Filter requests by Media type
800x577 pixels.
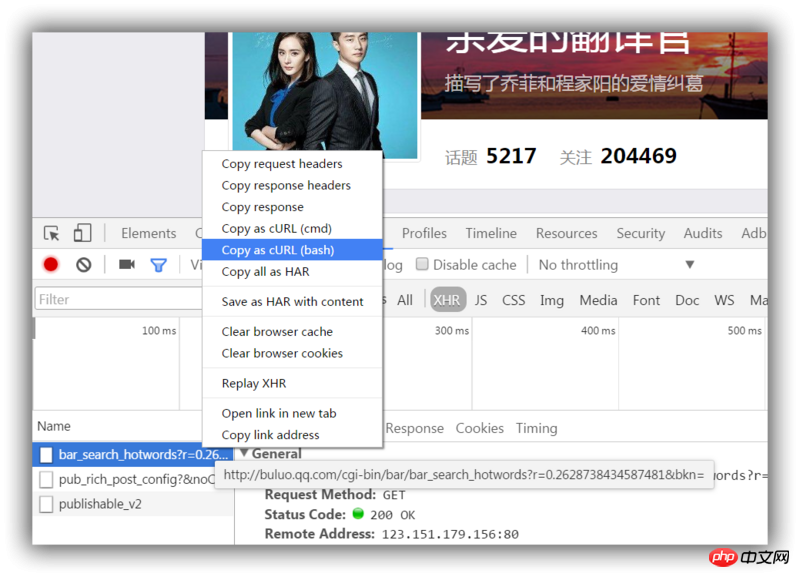[598, 300]
